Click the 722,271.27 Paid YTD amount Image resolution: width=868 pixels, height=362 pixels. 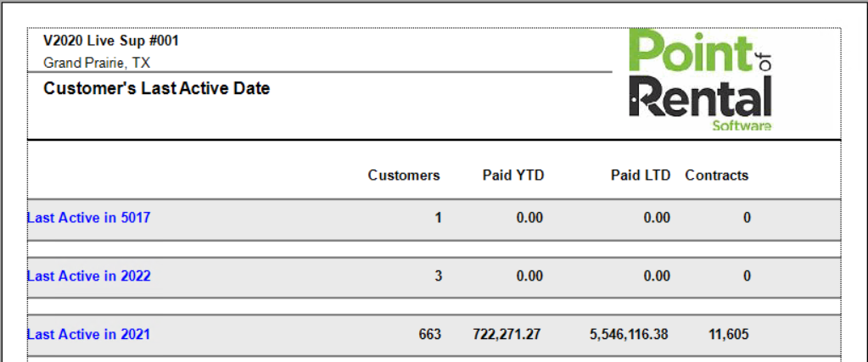click(507, 335)
